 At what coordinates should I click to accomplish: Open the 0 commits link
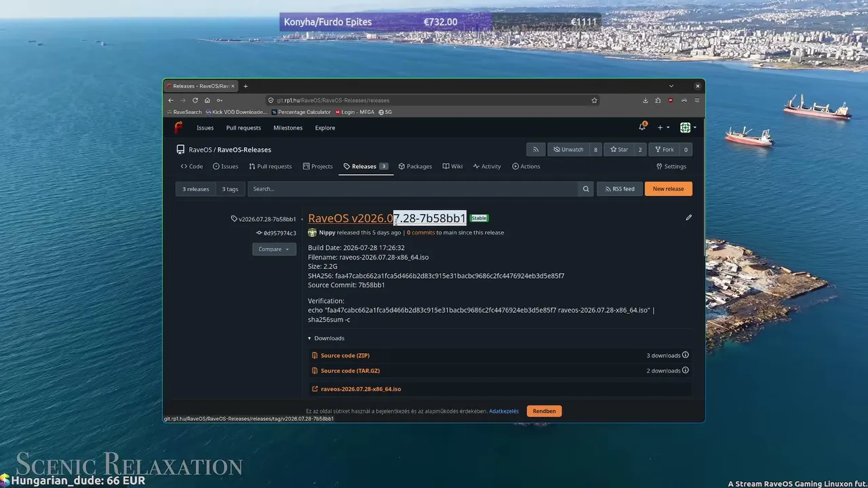click(x=420, y=232)
